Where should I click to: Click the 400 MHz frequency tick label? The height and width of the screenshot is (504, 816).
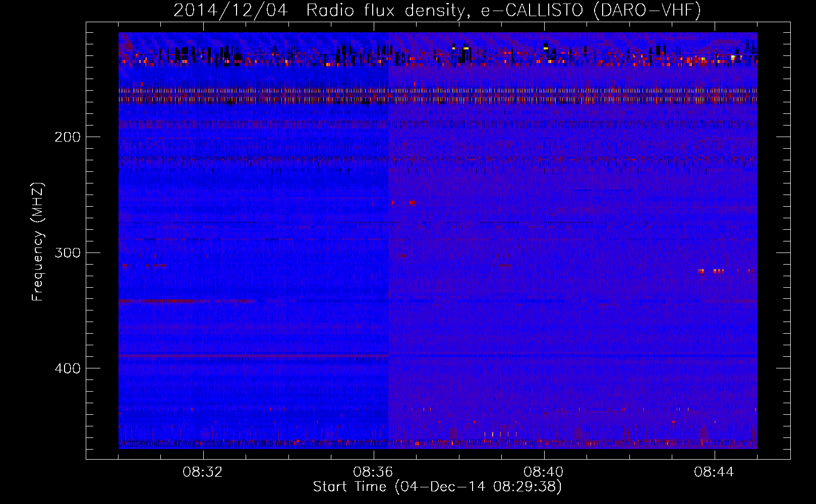[68, 368]
